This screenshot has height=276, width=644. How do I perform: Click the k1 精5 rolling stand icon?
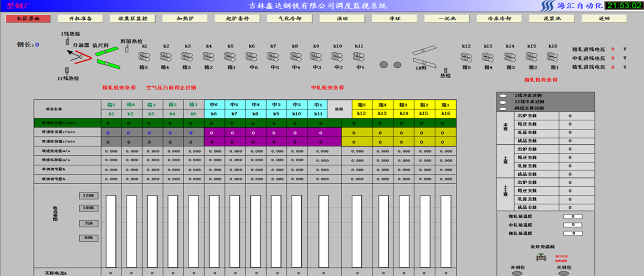(144, 56)
